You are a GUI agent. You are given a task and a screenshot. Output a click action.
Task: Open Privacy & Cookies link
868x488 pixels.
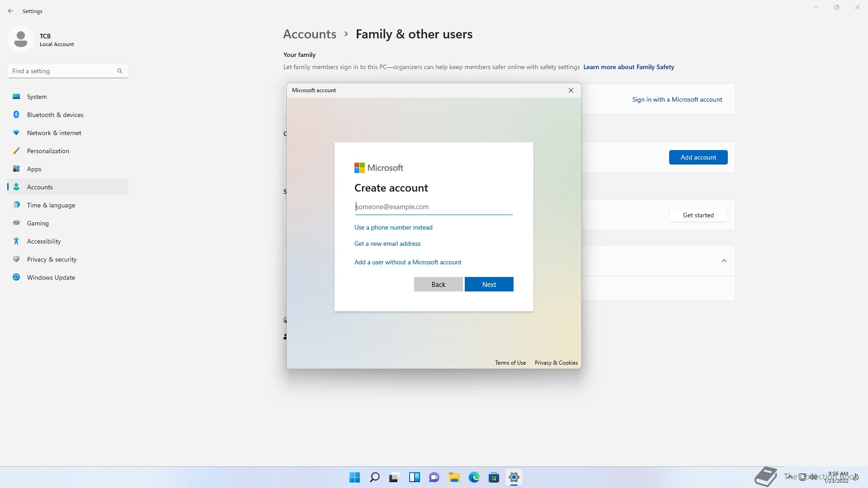(556, 363)
